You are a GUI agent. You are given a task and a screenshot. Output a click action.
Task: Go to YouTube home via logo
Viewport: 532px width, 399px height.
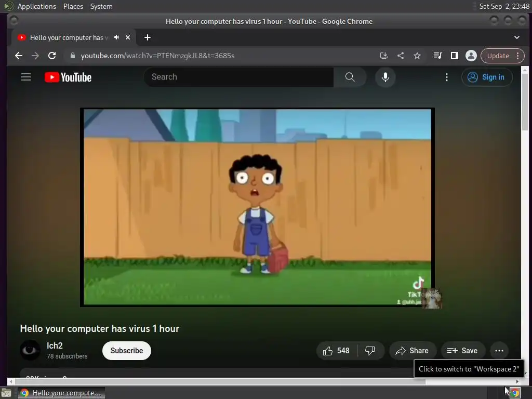pos(68,77)
